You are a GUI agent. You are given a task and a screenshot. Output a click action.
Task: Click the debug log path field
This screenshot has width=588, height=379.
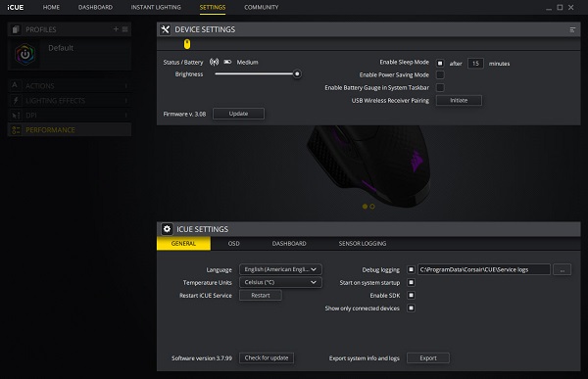coord(484,269)
